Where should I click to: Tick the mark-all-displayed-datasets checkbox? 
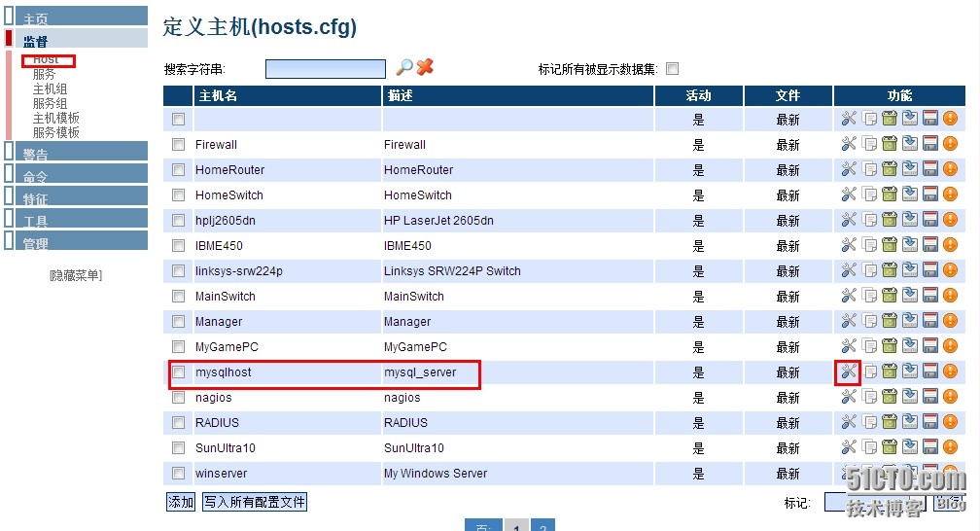click(672, 69)
